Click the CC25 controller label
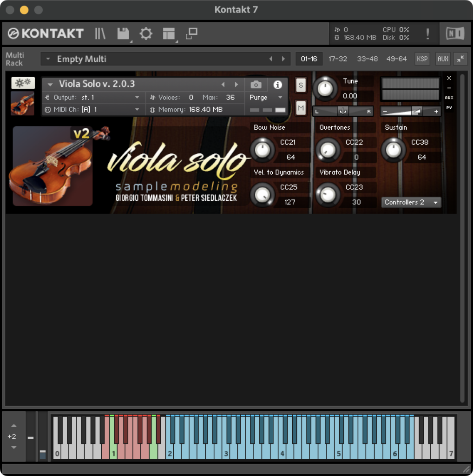The width and height of the screenshot is (473, 476). pyautogui.click(x=289, y=187)
